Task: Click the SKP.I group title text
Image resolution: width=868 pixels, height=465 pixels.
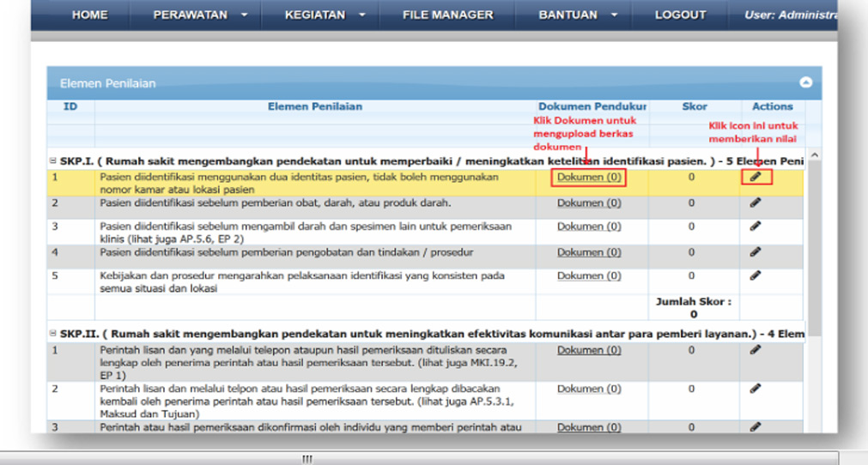Action: (x=432, y=161)
